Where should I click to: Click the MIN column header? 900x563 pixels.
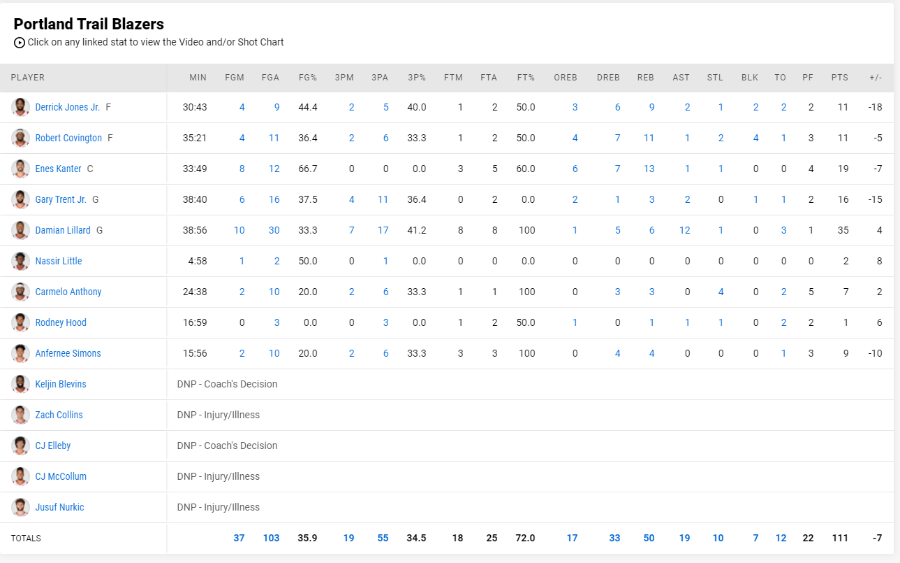tap(198, 77)
